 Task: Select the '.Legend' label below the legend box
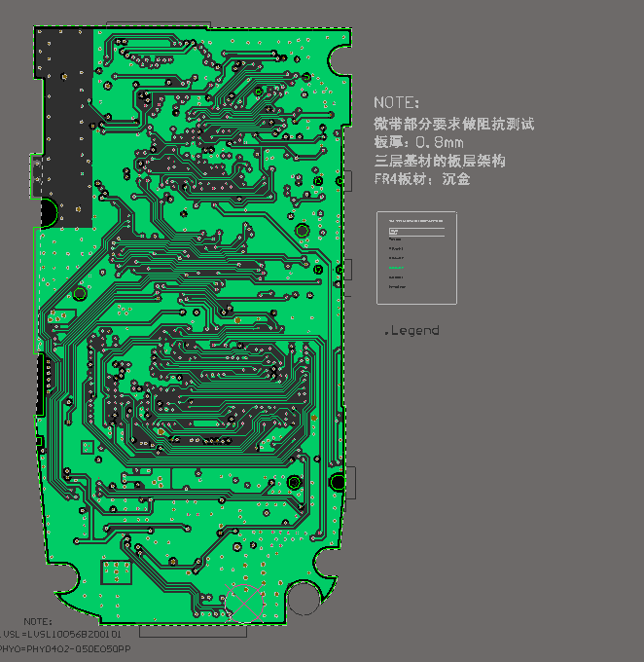pos(411,330)
